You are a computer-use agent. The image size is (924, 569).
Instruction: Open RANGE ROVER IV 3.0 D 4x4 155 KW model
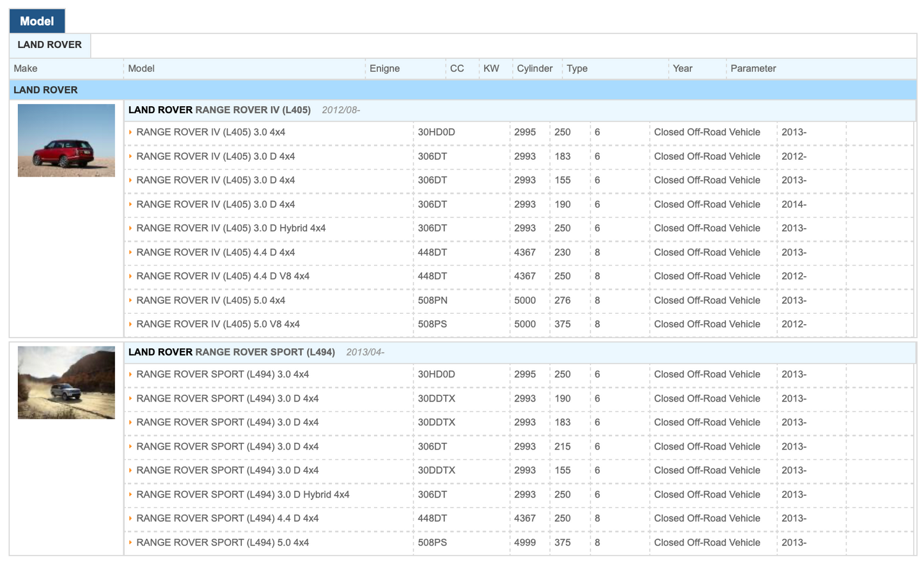215,180
